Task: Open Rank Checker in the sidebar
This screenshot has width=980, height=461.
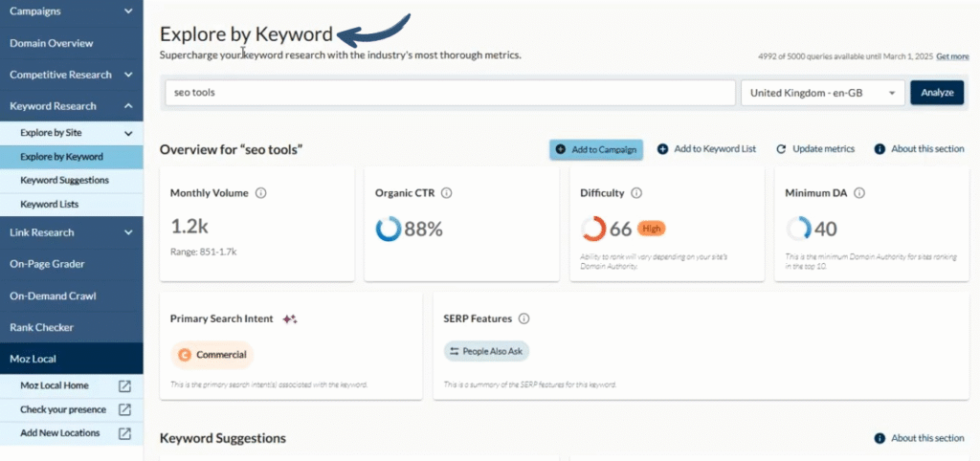Action: tap(71, 327)
